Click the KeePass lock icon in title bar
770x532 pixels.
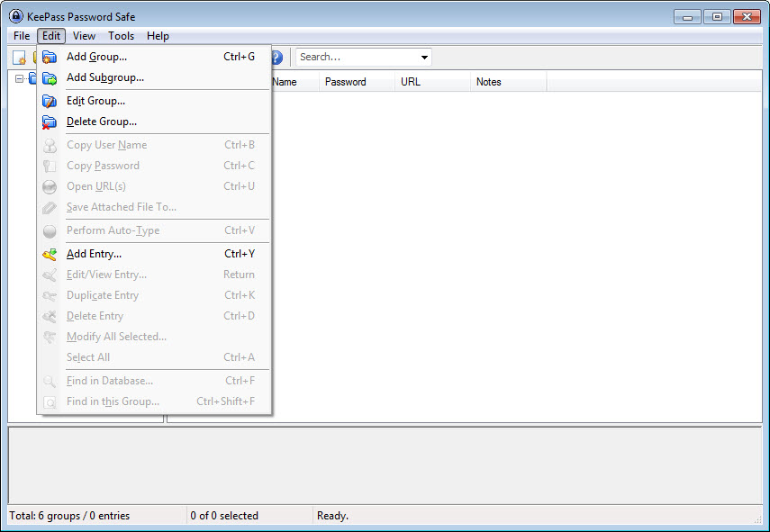click(x=16, y=16)
